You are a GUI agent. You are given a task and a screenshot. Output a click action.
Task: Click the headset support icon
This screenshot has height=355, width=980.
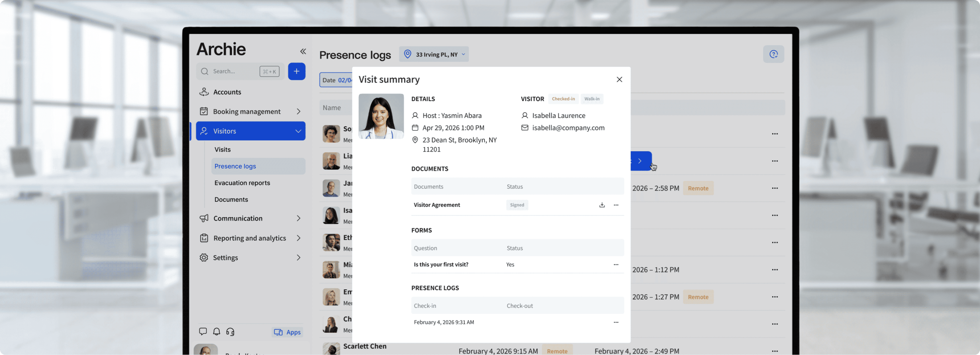point(230,331)
